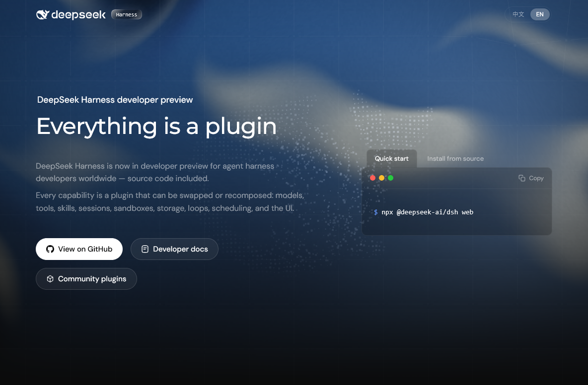Open Community plugins button
Screen dimensions: 588x385
(86, 279)
